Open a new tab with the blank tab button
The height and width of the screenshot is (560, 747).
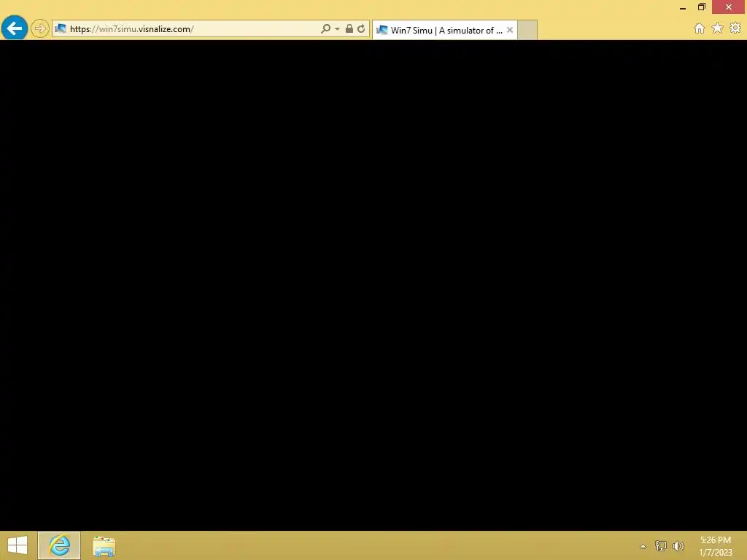coord(527,30)
